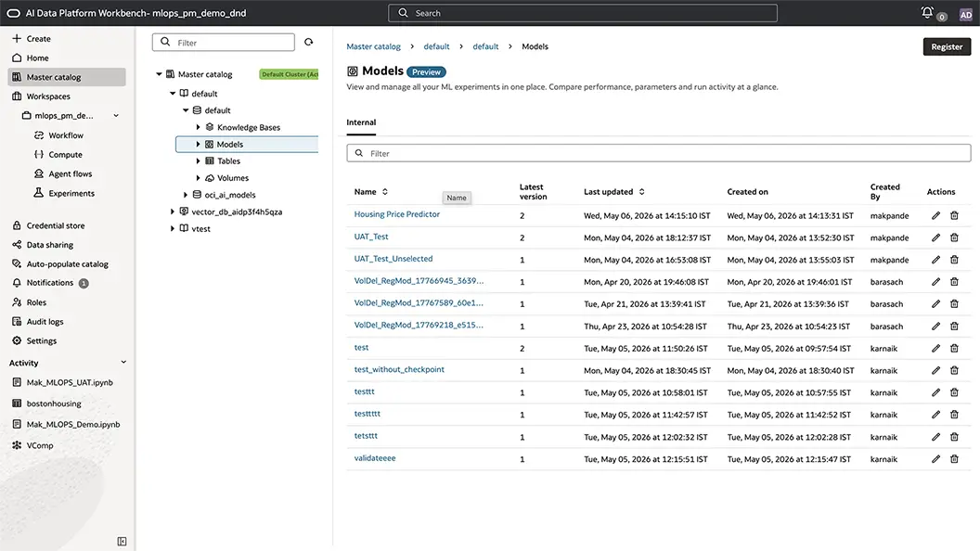
Task: Expand vector_db_aidp3f4h5qza tree node
Action: click(173, 211)
